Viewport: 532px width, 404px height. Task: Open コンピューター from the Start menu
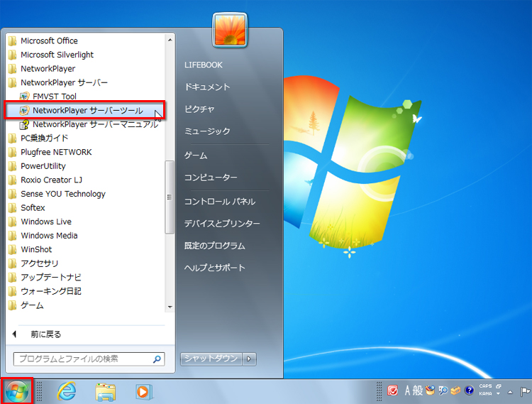[x=211, y=178]
